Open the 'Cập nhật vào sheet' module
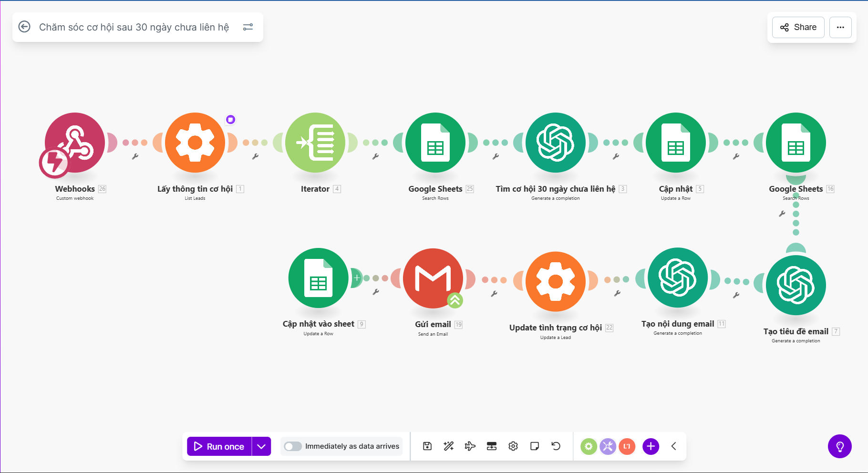This screenshot has width=868, height=473. coord(319,278)
